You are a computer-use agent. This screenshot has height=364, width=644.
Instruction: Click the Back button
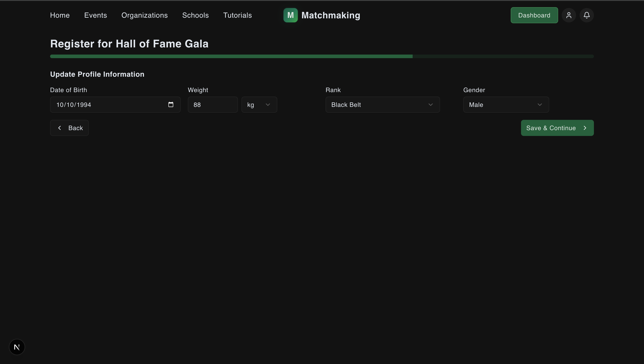[70, 128]
